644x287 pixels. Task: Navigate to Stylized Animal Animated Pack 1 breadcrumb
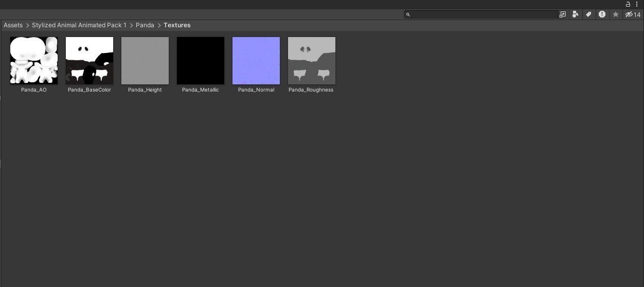[x=79, y=25]
